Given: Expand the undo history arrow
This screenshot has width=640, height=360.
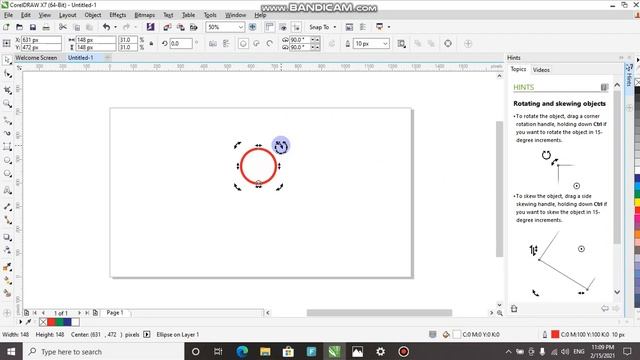Looking at the screenshot, I should pos(115,27).
